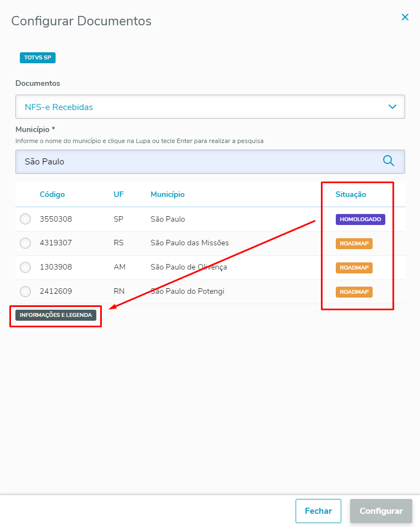
Task: Click the Município column header
Action: point(167,194)
